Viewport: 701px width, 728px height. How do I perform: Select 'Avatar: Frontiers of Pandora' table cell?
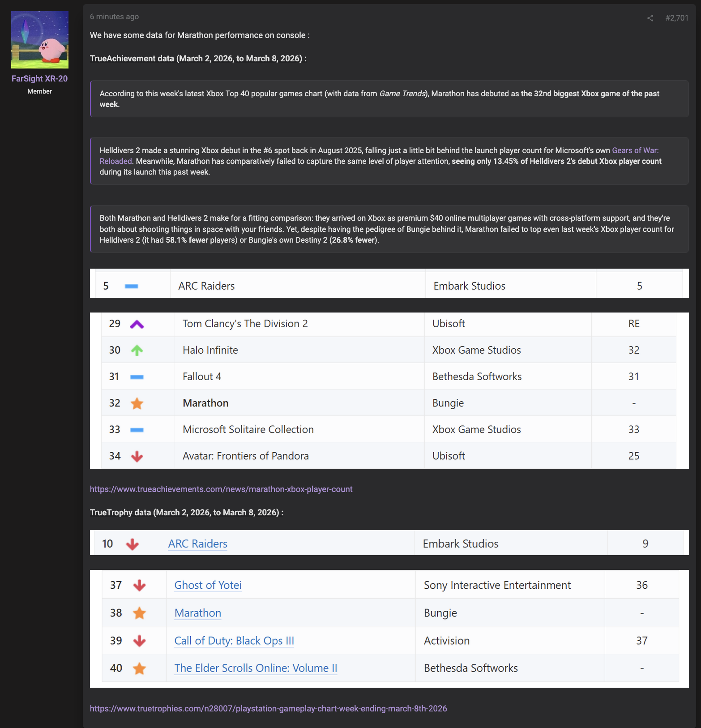pos(299,456)
